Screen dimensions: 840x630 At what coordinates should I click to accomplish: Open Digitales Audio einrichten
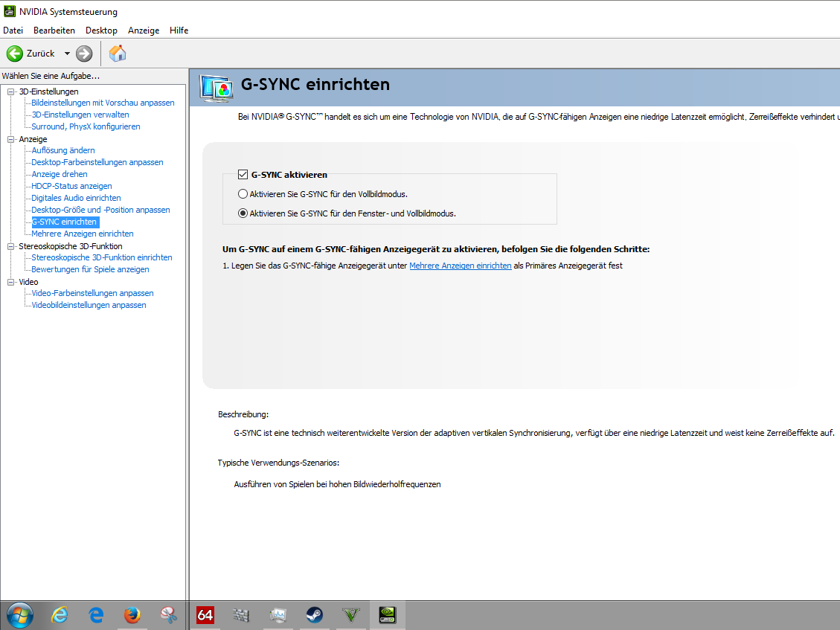76,198
